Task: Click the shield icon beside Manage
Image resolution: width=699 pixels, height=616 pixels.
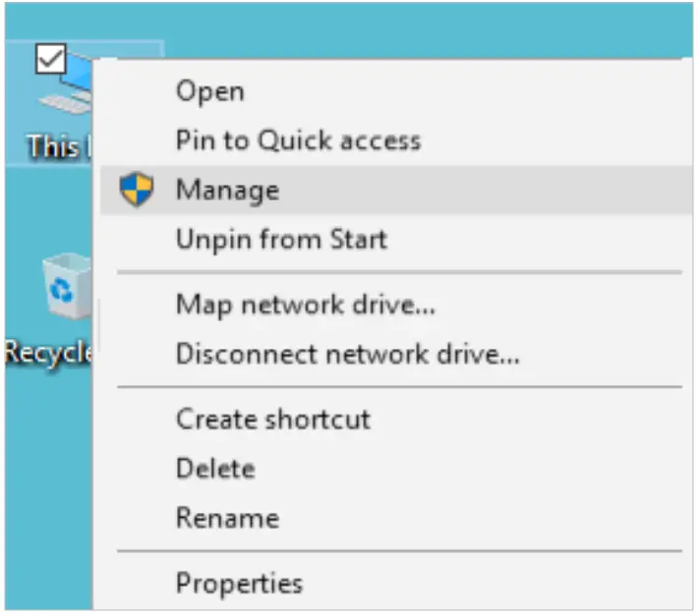Action: 137,190
